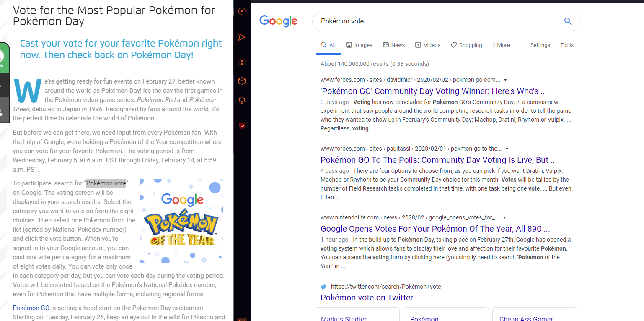
Task: Expand options arrow for the nintendolife result
Action: pyautogui.click(x=504, y=217)
